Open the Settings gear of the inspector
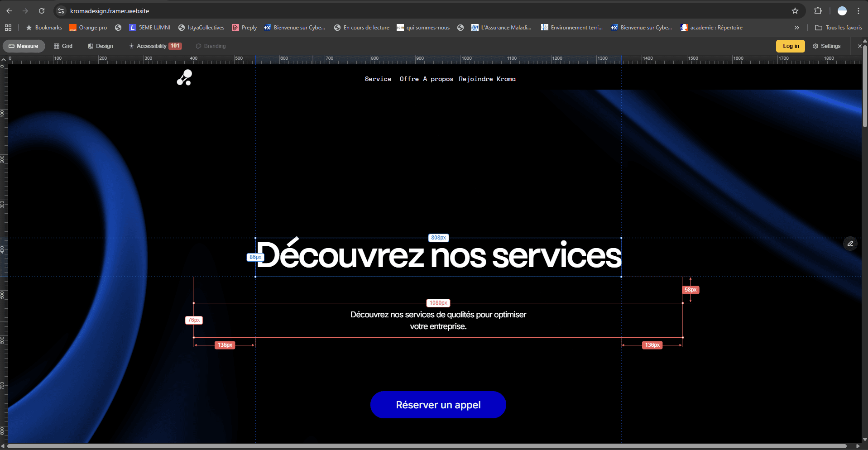Viewport: 868px width, 450px height. click(x=826, y=46)
